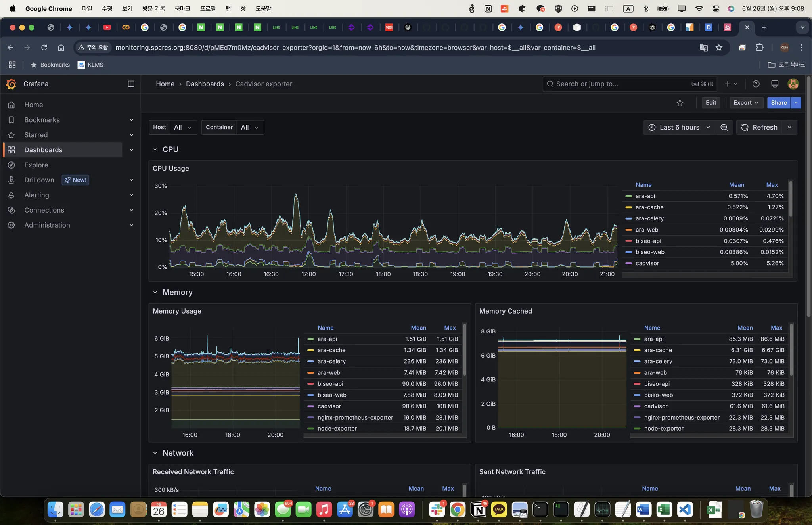Toggle cadvisor series in CPU Usage legend
The image size is (812, 525).
pyautogui.click(x=647, y=263)
